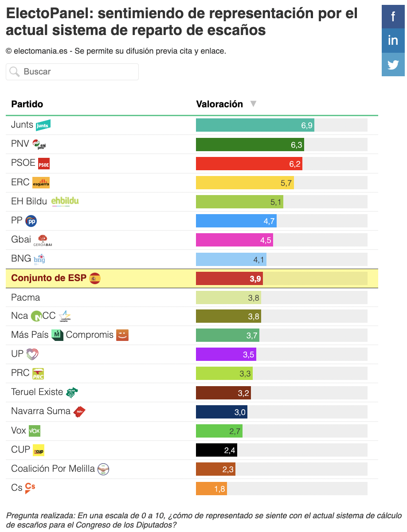Viewport: 407px width, 532px height.
Task: Focus the Buscar search field
Action: [x=72, y=72]
